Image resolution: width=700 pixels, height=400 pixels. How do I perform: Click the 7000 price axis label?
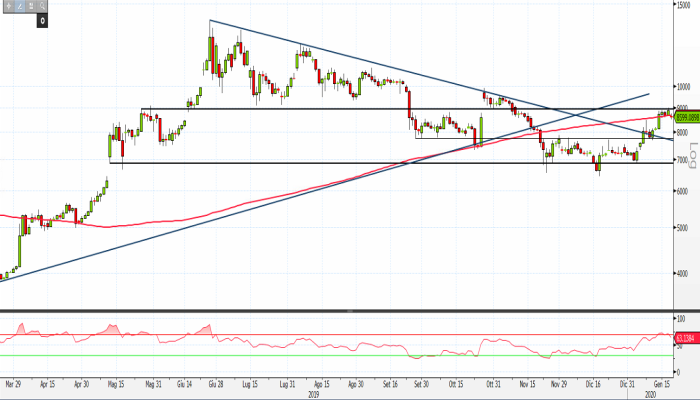coord(683,160)
